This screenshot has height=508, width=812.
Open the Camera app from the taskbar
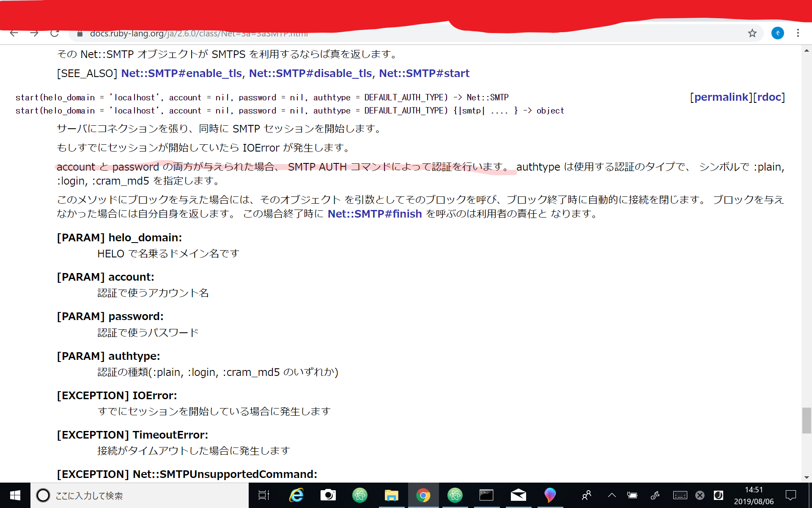328,495
